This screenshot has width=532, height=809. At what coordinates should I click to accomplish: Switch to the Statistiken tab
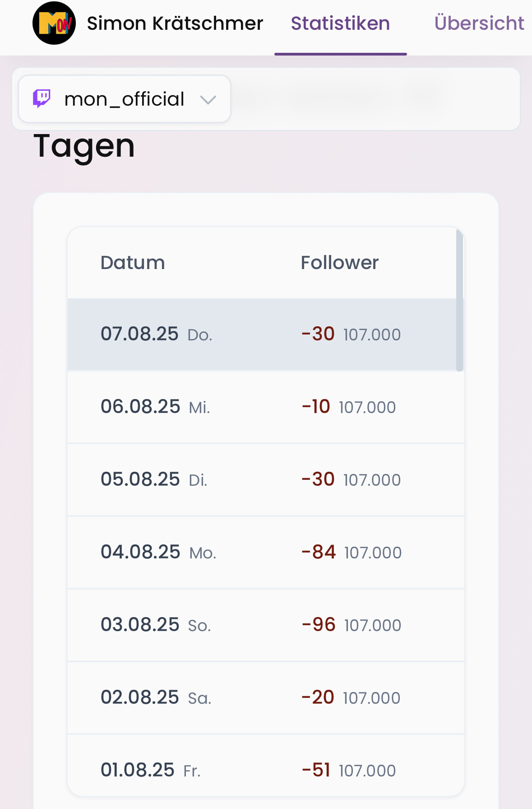tap(341, 23)
